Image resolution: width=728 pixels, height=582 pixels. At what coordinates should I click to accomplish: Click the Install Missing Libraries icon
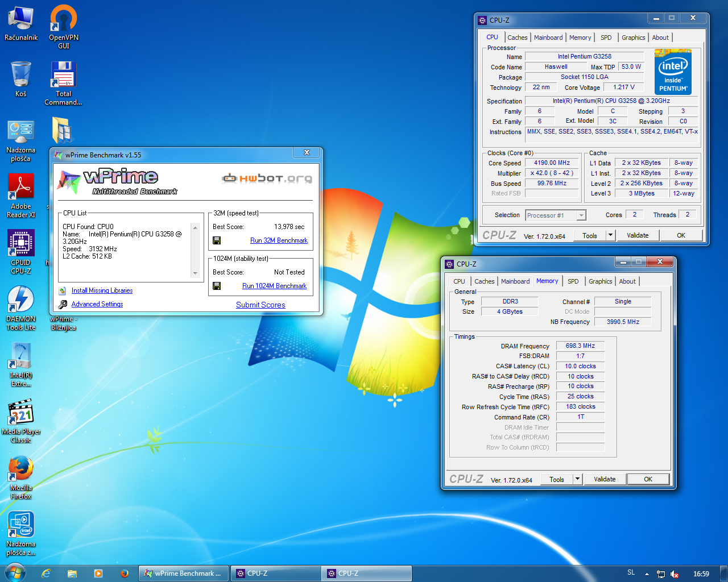click(x=63, y=290)
